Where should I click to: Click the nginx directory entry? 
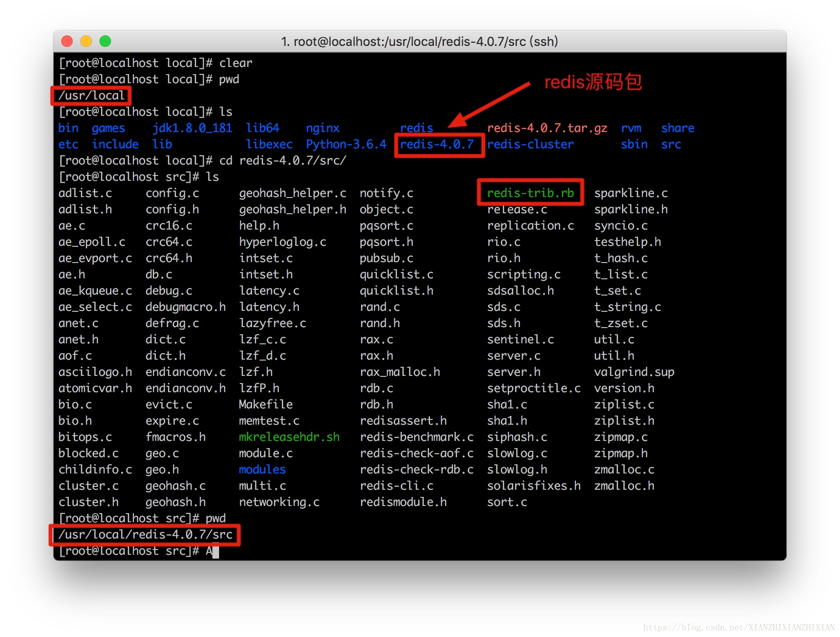(x=323, y=128)
